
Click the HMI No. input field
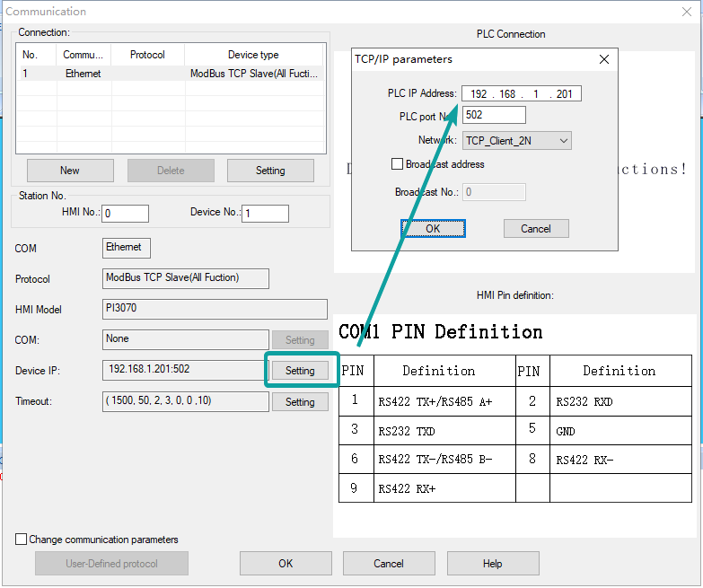click(125, 214)
